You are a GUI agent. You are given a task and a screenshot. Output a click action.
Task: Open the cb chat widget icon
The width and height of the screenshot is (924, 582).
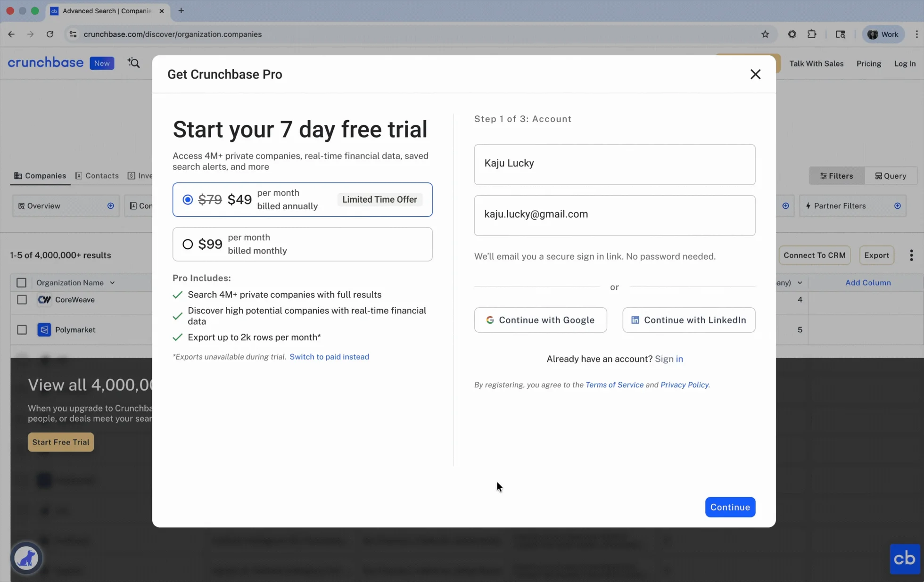[x=904, y=558]
